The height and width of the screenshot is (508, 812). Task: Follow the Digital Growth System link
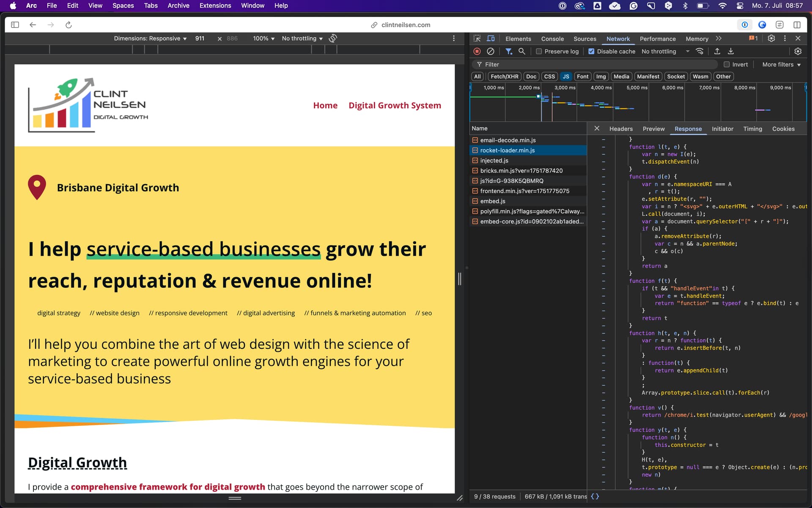395,105
